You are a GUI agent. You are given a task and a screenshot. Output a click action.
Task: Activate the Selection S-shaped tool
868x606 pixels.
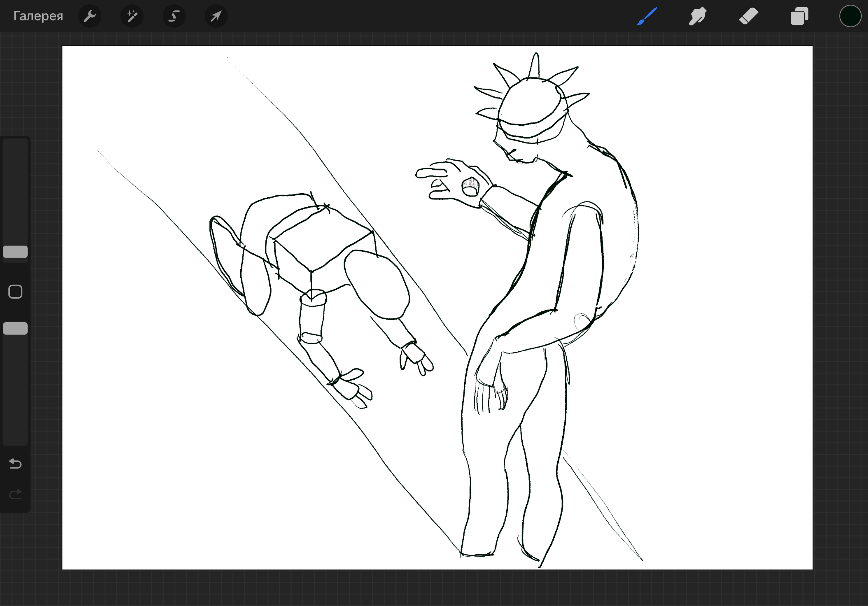pyautogui.click(x=174, y=16)
